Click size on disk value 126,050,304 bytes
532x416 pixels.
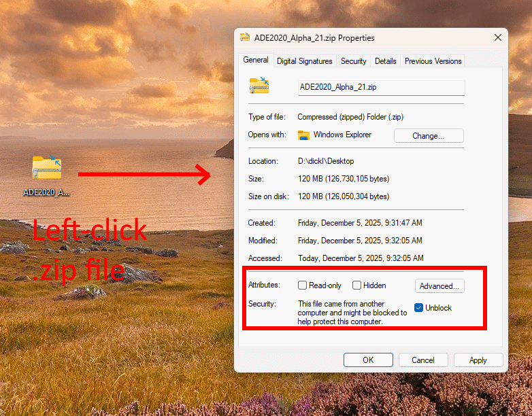tap(344, 196)
